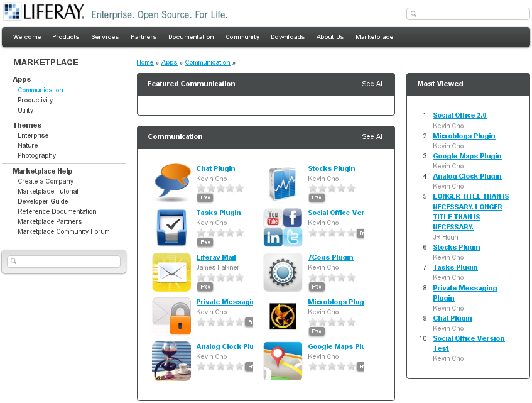Click the magnifier icon in top search box
Viewport: 532px width, 403px height.
pyautogui.click(x=413, y=14)
